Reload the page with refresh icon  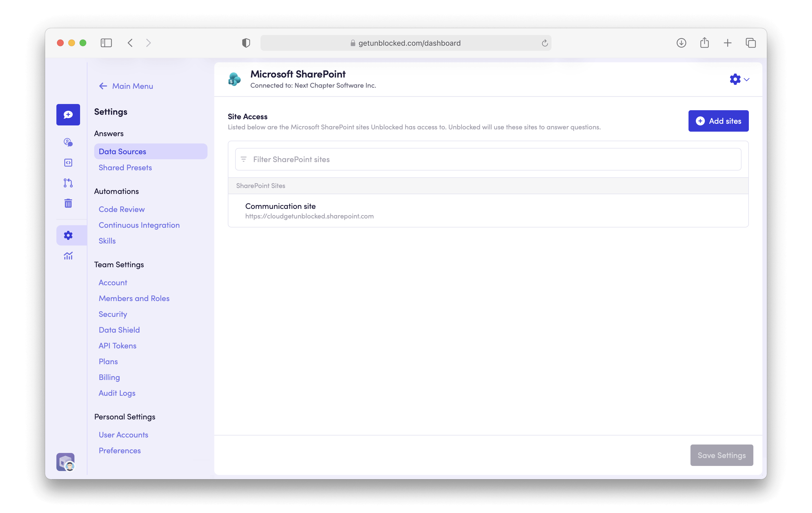pos(545,43)
